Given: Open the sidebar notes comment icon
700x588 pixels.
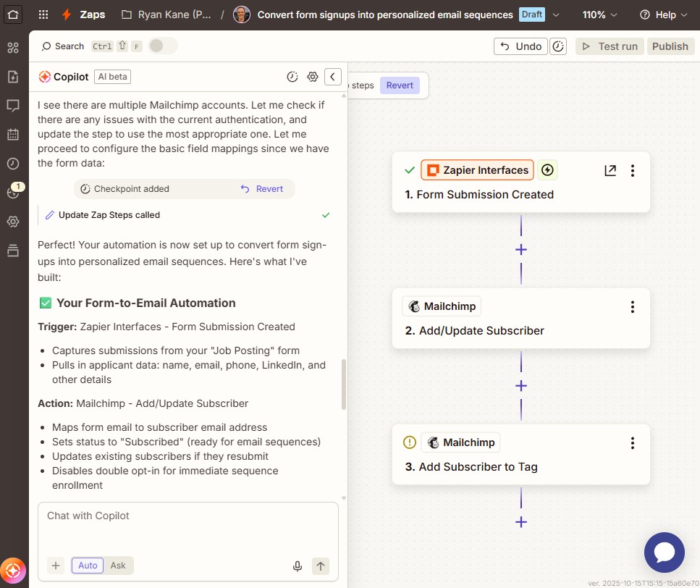Looking at the screenshot, I should point(14,106).
